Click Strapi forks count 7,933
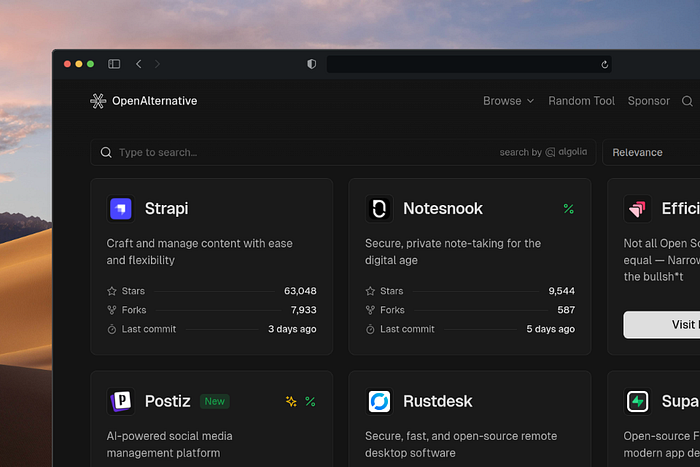Image resolution: width=700 pixels, height=467 pixels. [304, 310]
